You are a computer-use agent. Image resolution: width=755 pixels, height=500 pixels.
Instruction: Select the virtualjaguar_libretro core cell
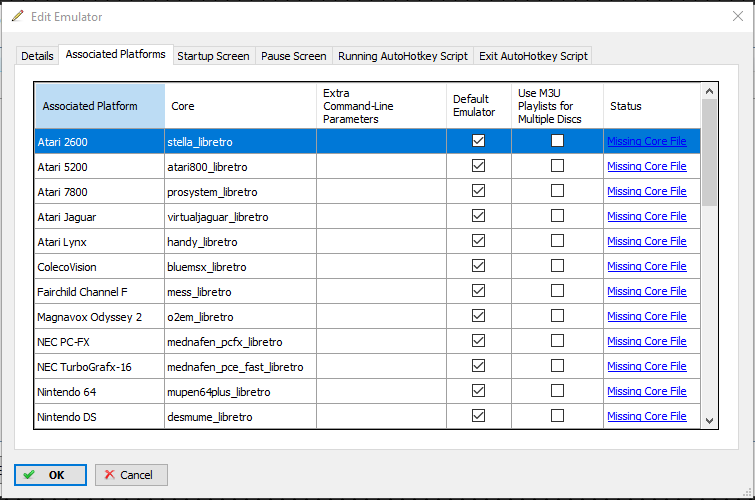tap(240, 217)
